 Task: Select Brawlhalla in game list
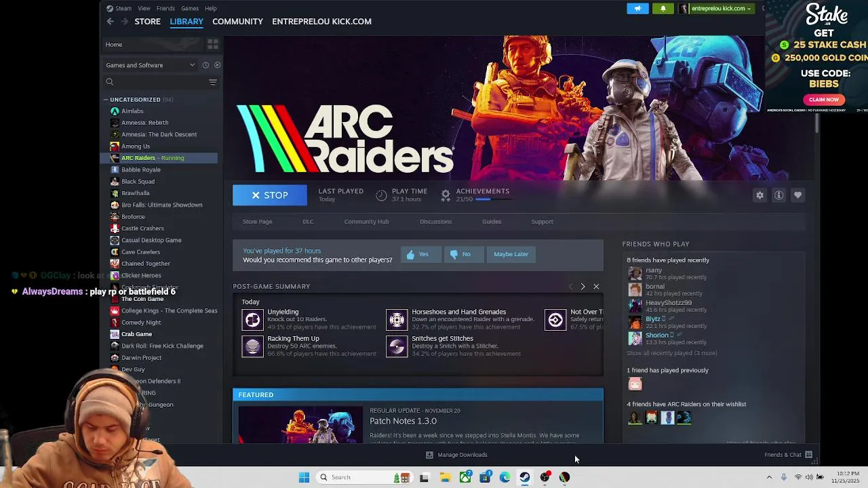(135, 193)
